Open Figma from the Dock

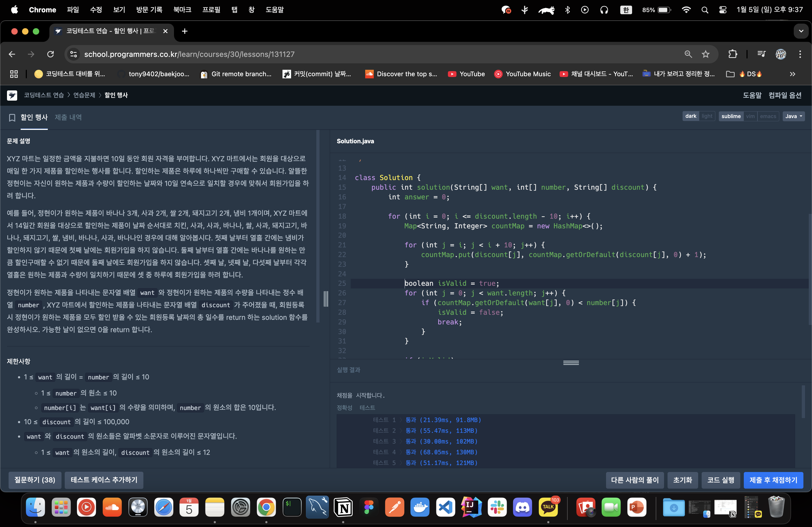(x=369, y=507)
